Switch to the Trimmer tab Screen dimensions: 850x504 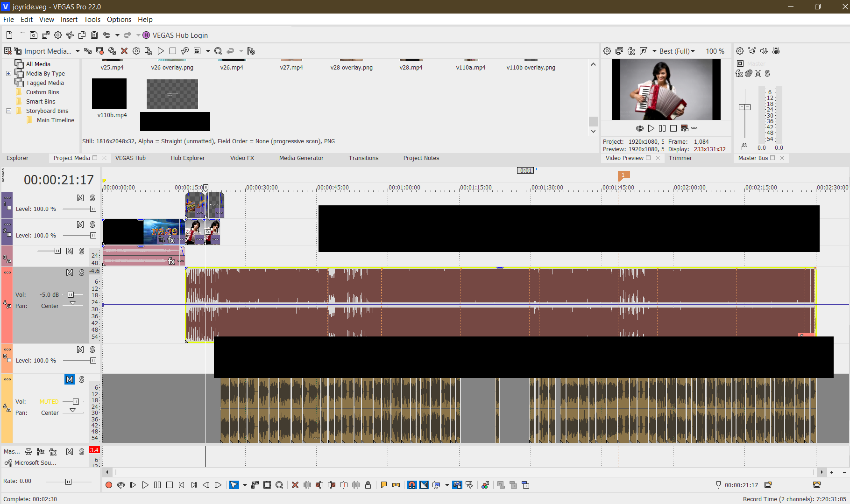[680, 158]
